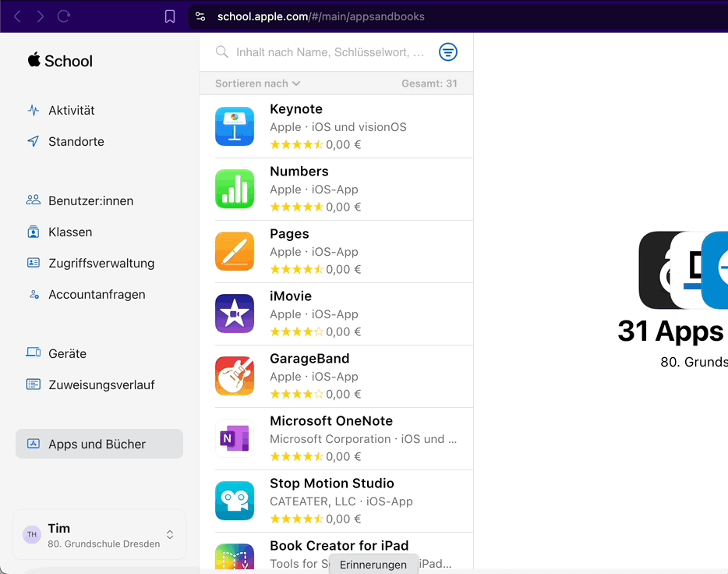Click the Numbers app icon
The height and width of the screenshot is (574, 728).
[235, 189]
